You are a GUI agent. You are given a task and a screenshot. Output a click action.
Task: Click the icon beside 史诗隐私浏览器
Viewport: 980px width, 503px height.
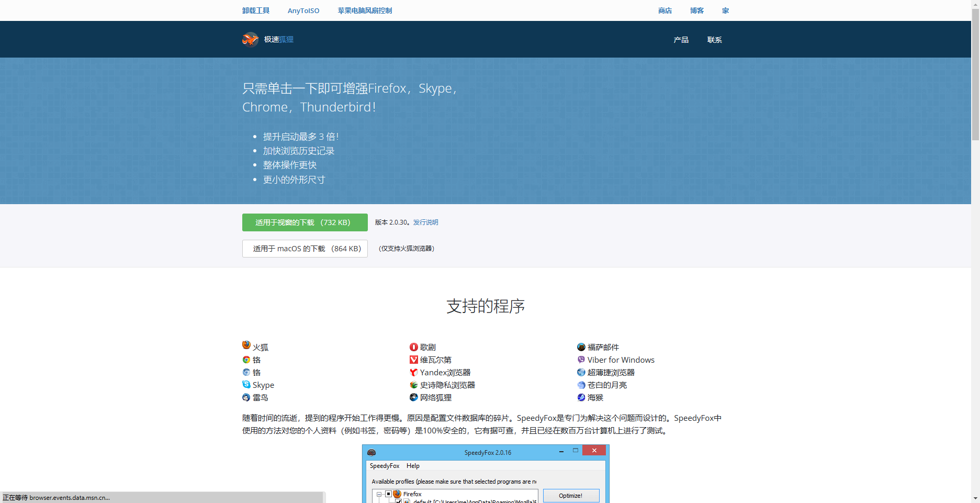pos(414,385)
